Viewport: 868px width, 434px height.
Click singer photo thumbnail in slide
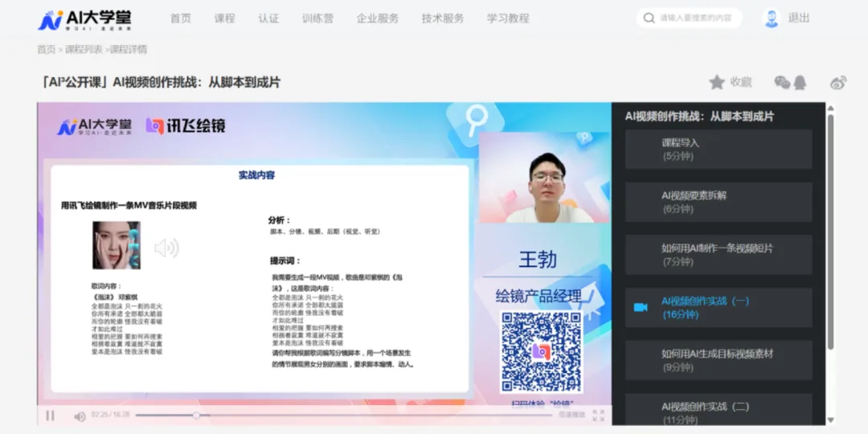coord(117,245)
